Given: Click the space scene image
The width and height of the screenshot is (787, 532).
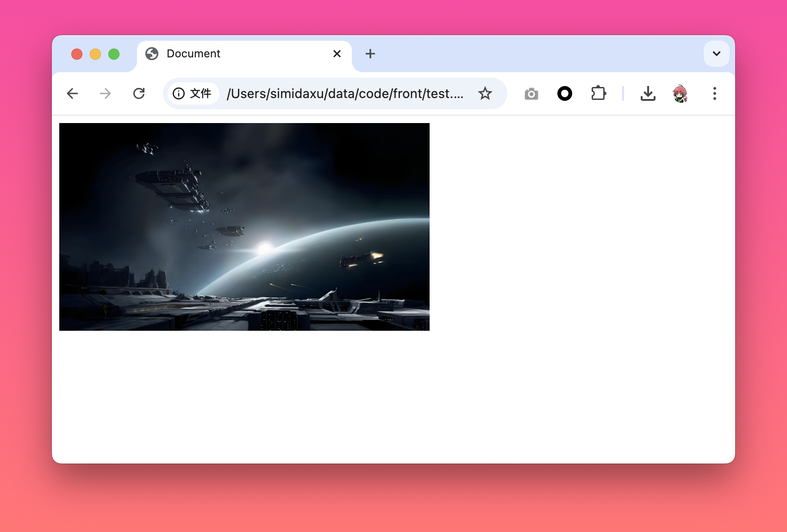Looking at the screenshot, I should point(244,227).
